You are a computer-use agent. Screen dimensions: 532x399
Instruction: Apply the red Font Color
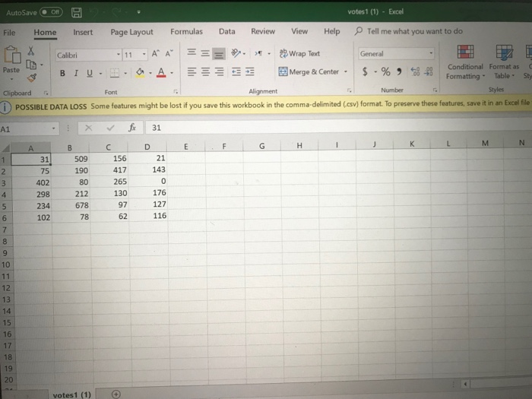[x=161, y=73]
